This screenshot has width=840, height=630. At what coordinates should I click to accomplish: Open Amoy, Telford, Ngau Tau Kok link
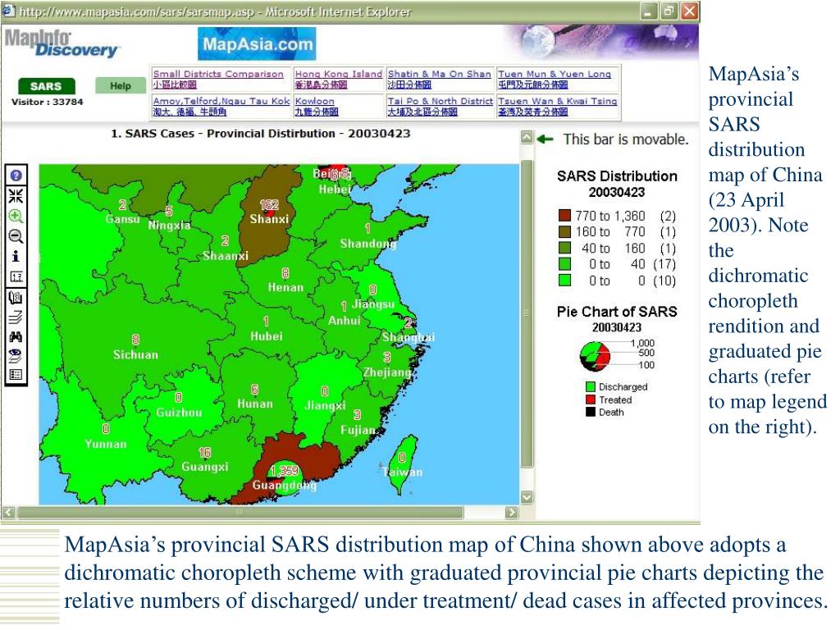point(221,101)
